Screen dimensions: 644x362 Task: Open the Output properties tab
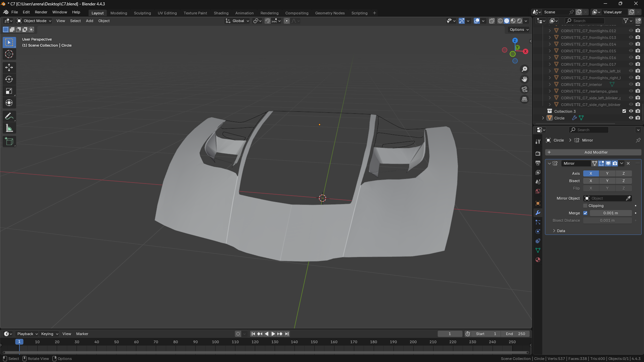pyautogui.click(x=538, y=163)
